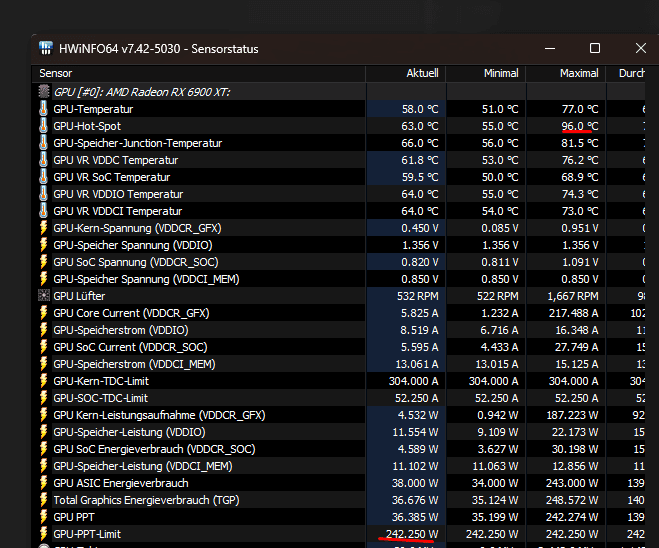This screenshot has height=548, width=659.
Task: Click the lightning icon of GPU Core Current (VDDCR_GFX)
Action: tap(43, 313)
